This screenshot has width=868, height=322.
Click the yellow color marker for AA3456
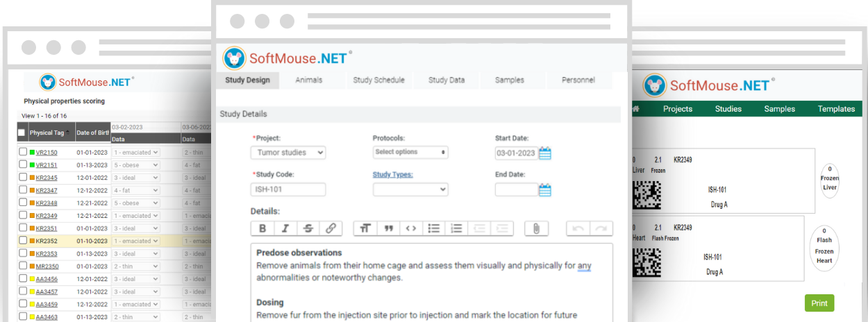(32, 279)
